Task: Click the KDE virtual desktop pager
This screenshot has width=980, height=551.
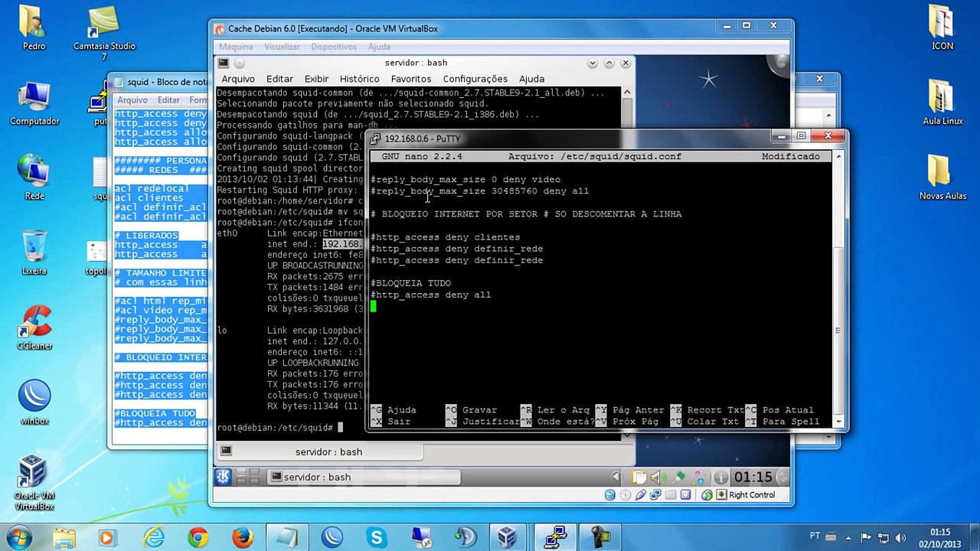Action: [247, 477]
